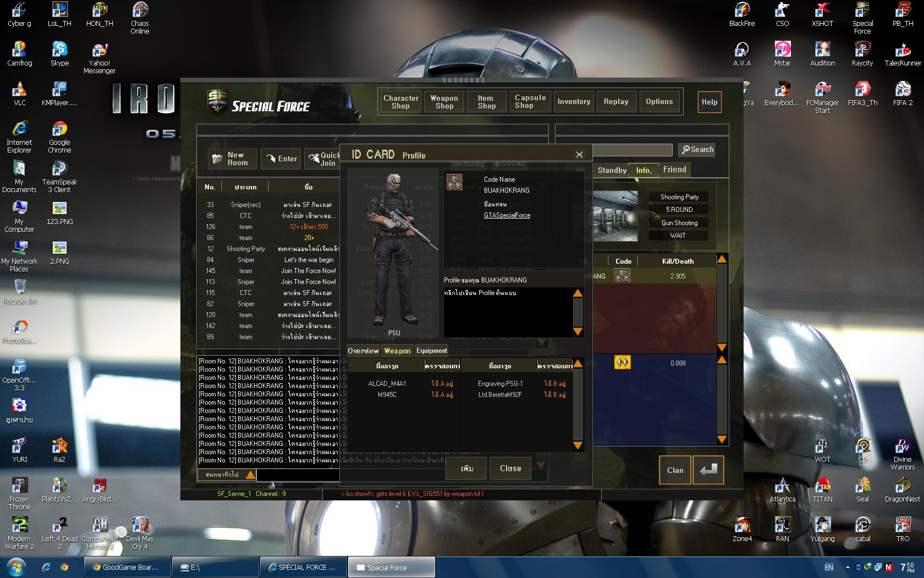Screen dimensions: 924x578
Task: Open the Skype desktop shortcut
Action: click(59, 54)
